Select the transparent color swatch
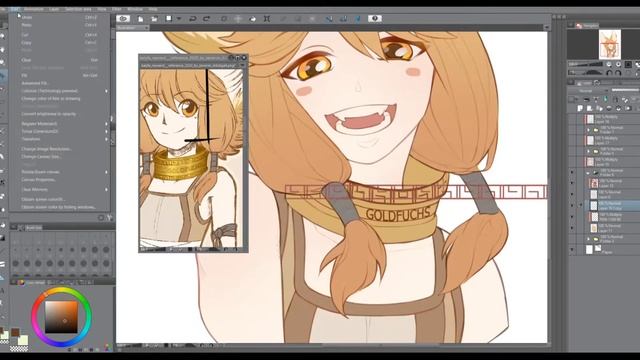Screen dimensions: 640x360 19,349
